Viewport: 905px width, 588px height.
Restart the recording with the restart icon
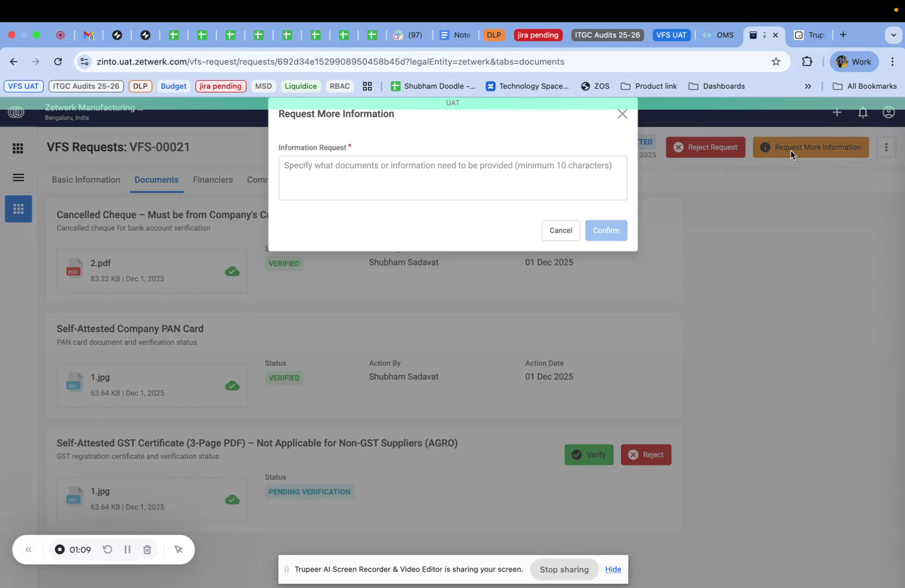tap(108, 549)
